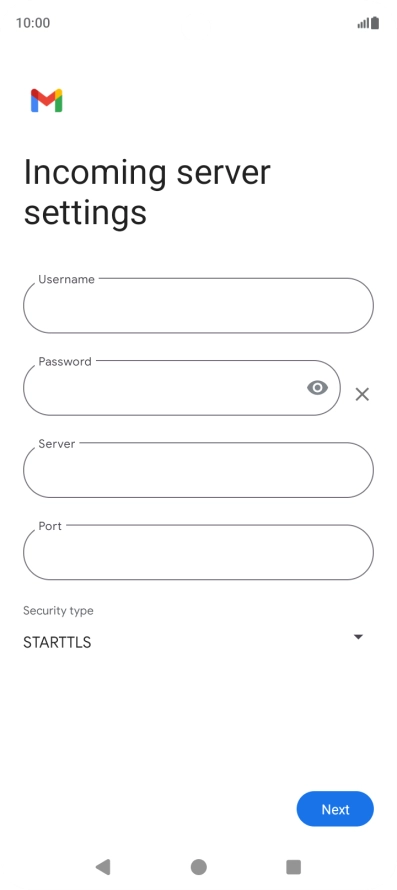Screen dimensions: 397x890
Task: Focus the Port input field
Action: point(198,552)
